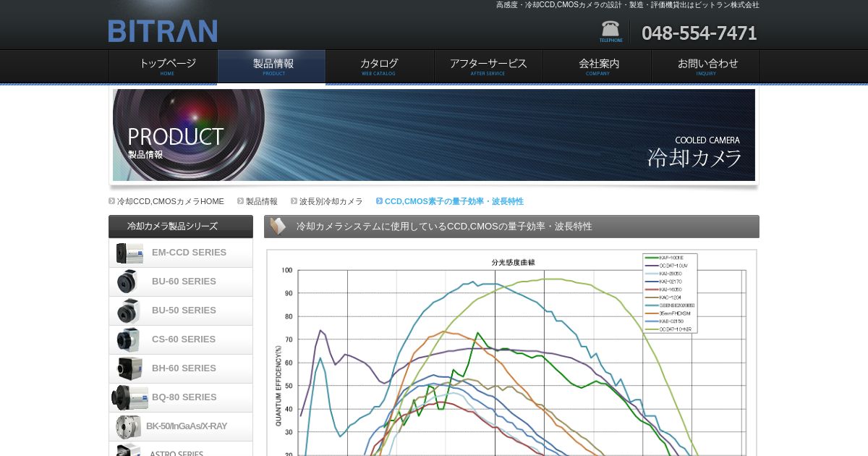Open BK-50/InGaAs/X-RAY in sidebar
868x456 pixels.
pos(181,426)
